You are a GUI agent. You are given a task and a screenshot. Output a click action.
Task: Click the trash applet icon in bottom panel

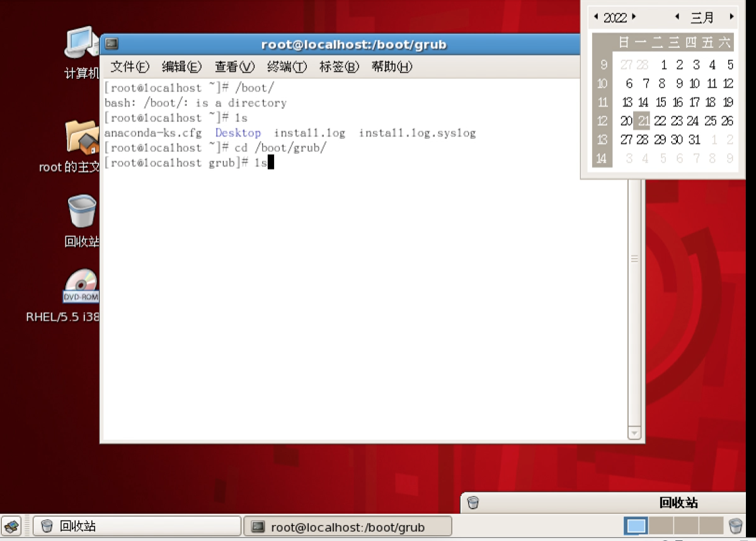coord(736,526)
